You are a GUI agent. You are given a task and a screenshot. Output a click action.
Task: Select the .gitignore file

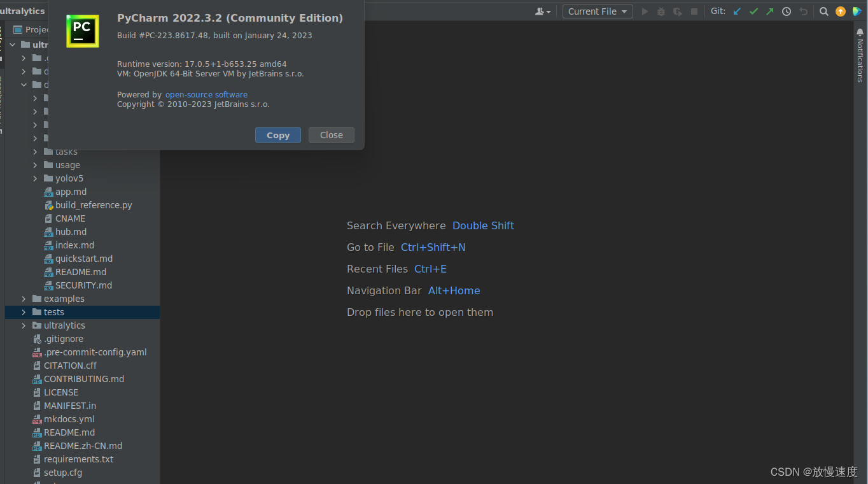(63, 339)
